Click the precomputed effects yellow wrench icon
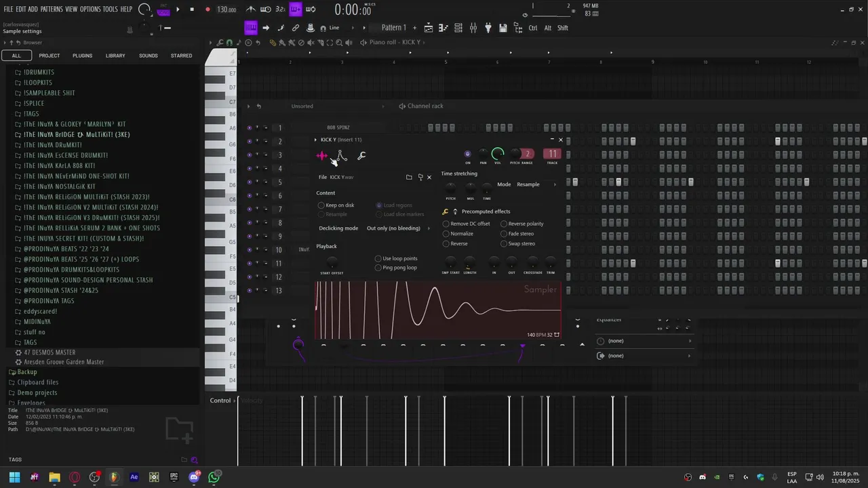This screenshot has height=488, width=868. point(446,211)
